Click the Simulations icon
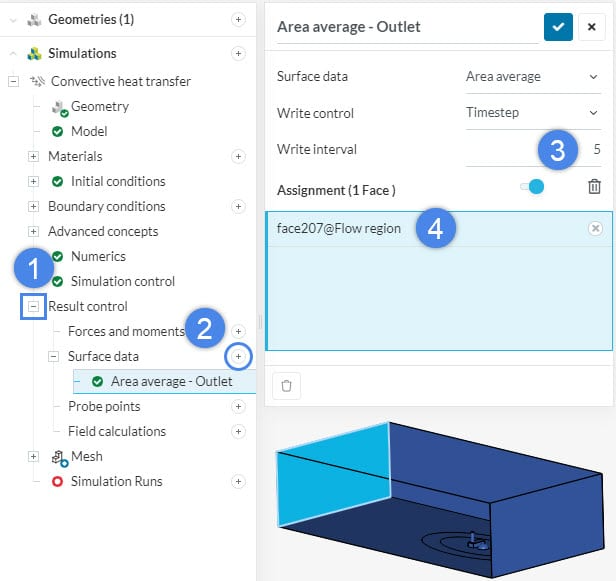The image size is (616, 581). [x=34, y=53]
